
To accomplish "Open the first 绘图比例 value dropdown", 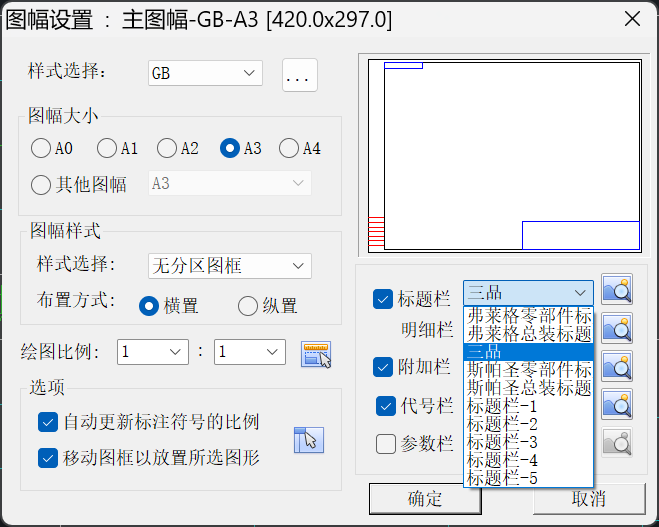I will (x=153, y=352).
